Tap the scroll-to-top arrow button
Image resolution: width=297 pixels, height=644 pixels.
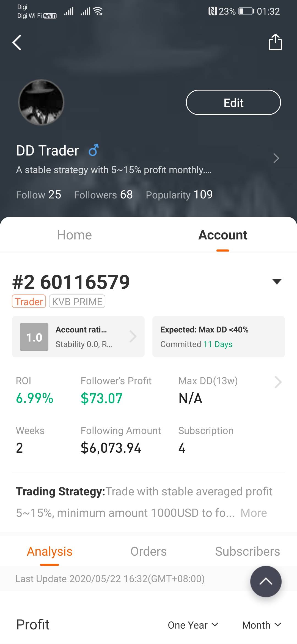click(266, 581)
